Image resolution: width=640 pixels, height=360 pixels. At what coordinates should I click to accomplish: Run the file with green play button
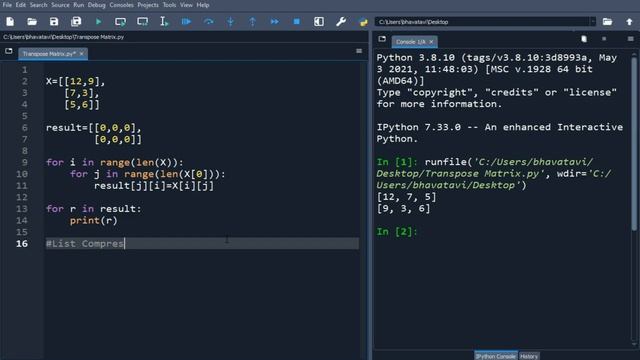(x=98, y=22)
